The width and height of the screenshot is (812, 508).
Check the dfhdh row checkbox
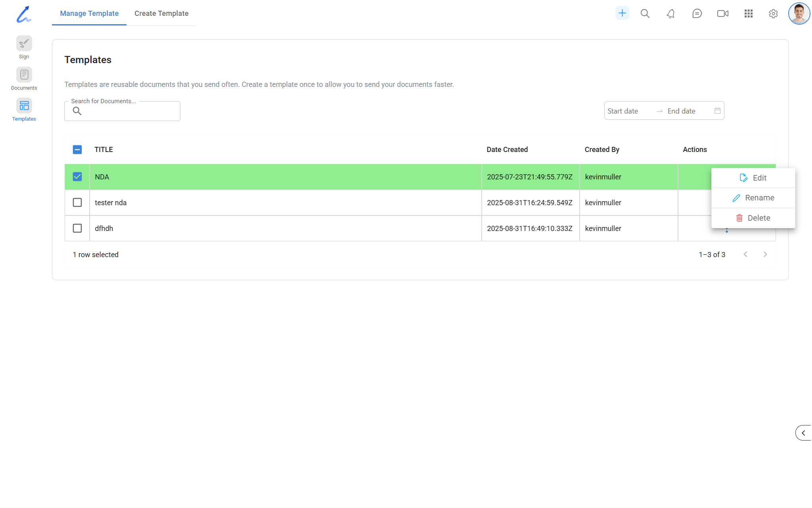pos(77,229)
